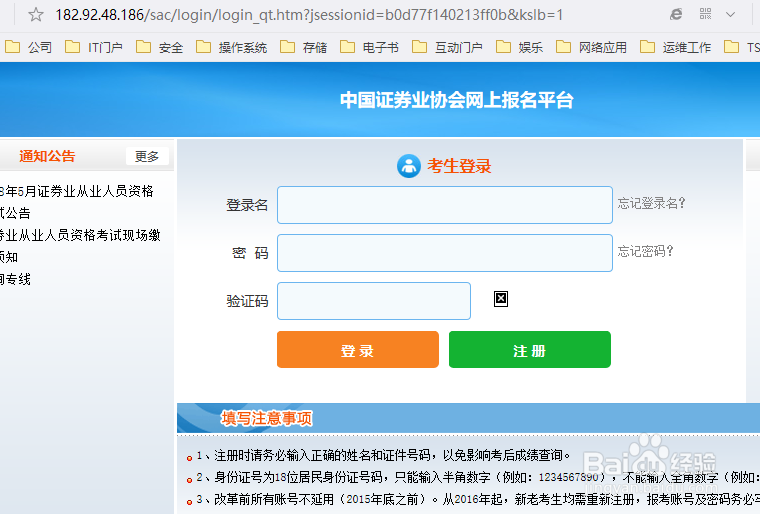Click the 考生登录 heading text
Image resolution: width=760 pixels, height=514 pixels.
tap(459, 166)
